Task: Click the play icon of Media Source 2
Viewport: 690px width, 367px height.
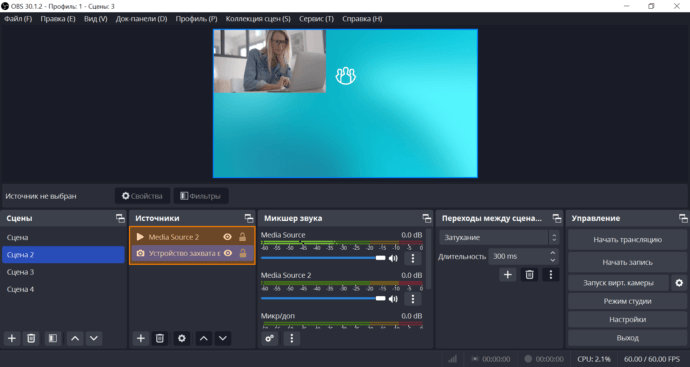Action: [140, 237]
